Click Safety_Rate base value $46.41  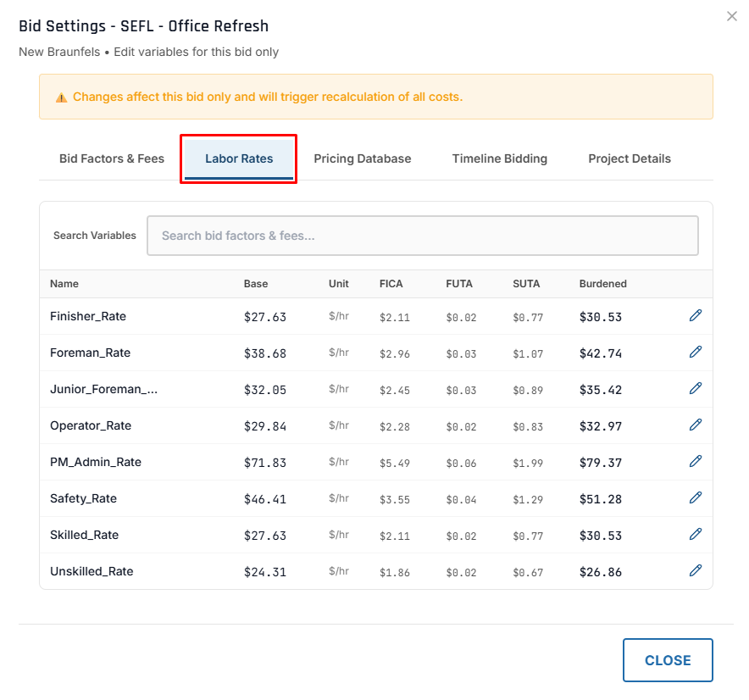point(264,499)
